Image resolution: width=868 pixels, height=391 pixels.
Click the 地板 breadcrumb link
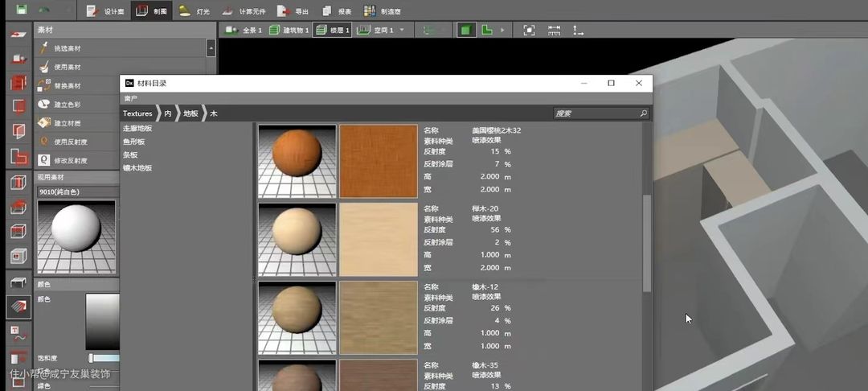pyautogui.click(x=190, y=113)
